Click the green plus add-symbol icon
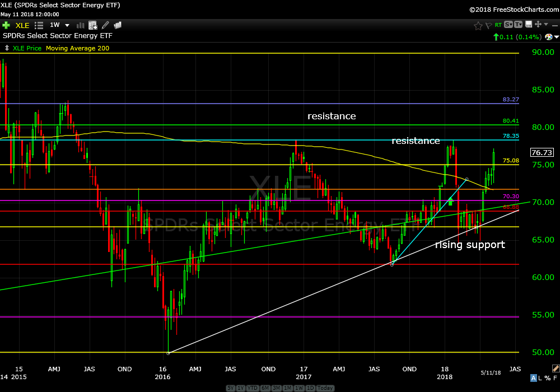Viewport: 560px width, 392px height. coord(6,25)
